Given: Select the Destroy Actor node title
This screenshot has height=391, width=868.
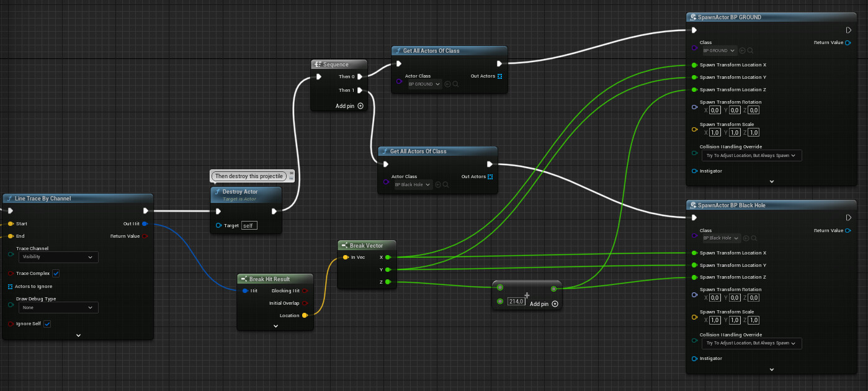Looking at the screenshot, I should point(240,192).
